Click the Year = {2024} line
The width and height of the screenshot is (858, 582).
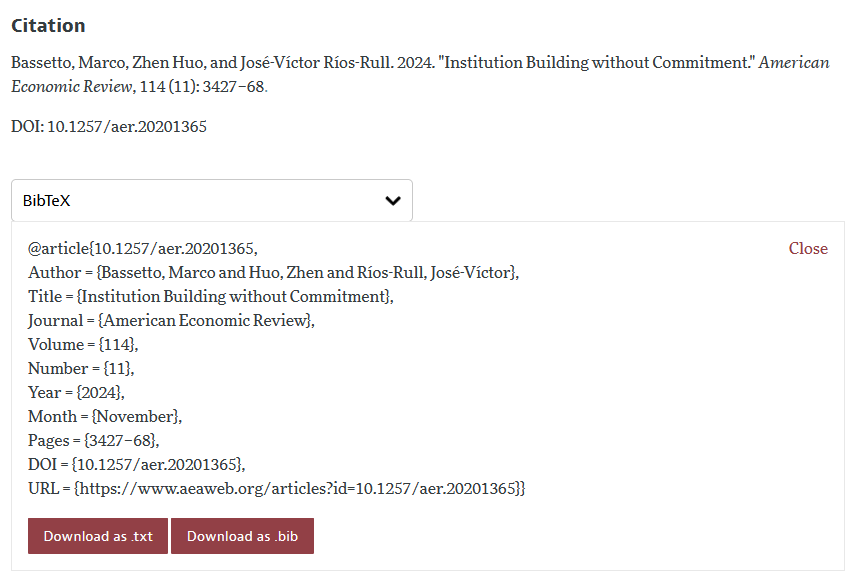click(x=76, y=392)
